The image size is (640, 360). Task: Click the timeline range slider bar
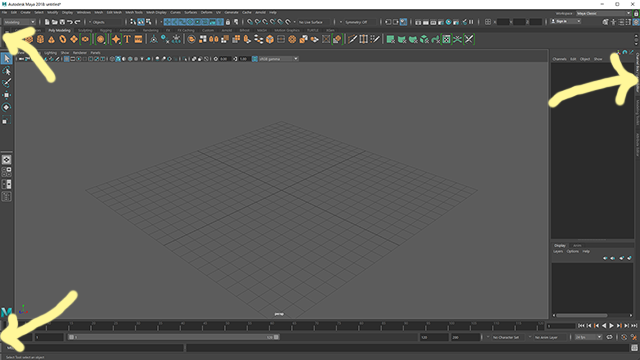[173, 337]
